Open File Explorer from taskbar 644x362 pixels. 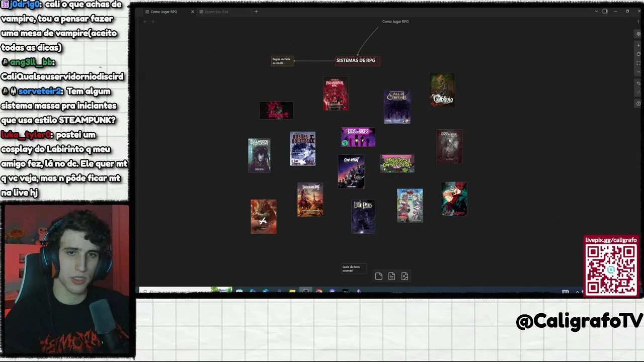pyautogui.click(x=292, y=291)
